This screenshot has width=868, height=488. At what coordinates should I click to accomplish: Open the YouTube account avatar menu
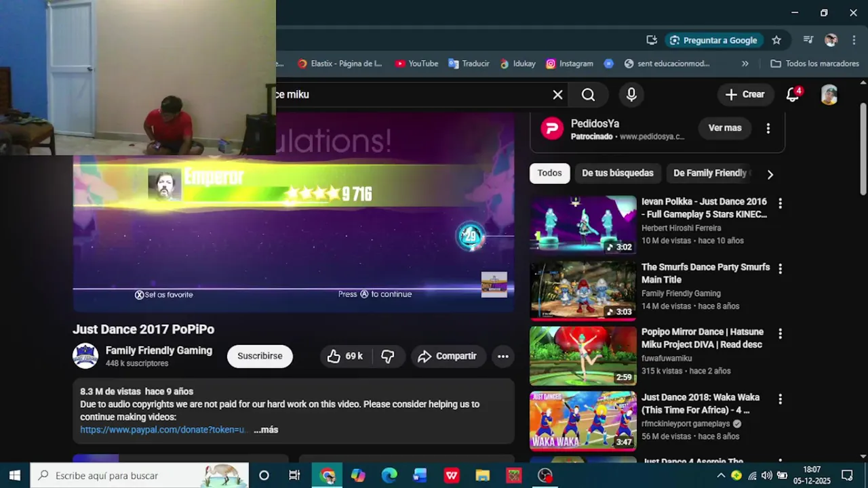tap(829, 95)
